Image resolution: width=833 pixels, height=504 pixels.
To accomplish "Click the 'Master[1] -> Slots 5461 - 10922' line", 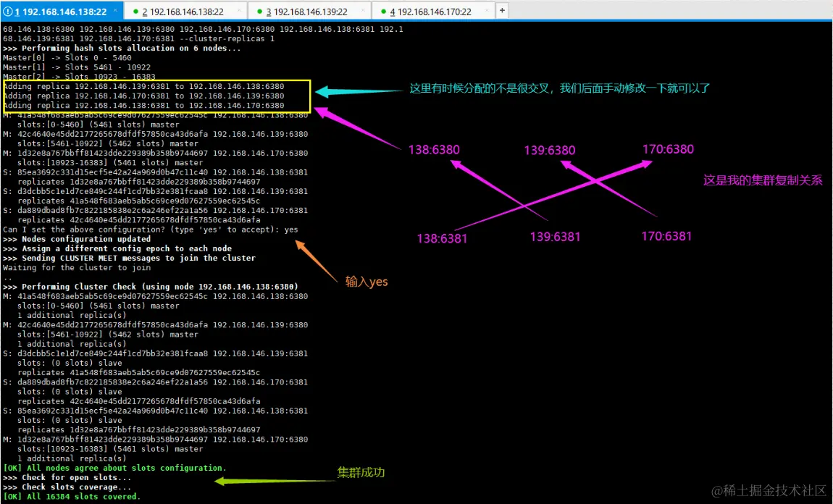I will tap(77, 67).
